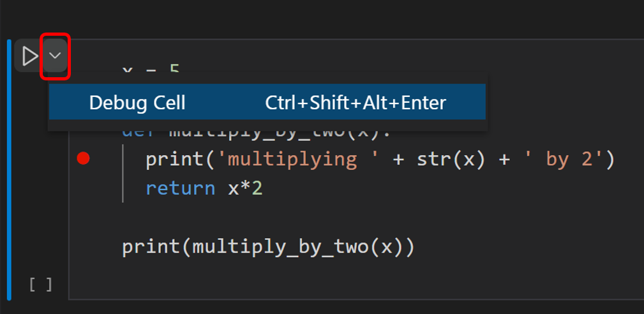Viewport: 644px width, 314px height.
Task: Add a breakpoint beside the last print line
Action: [83, 247]
